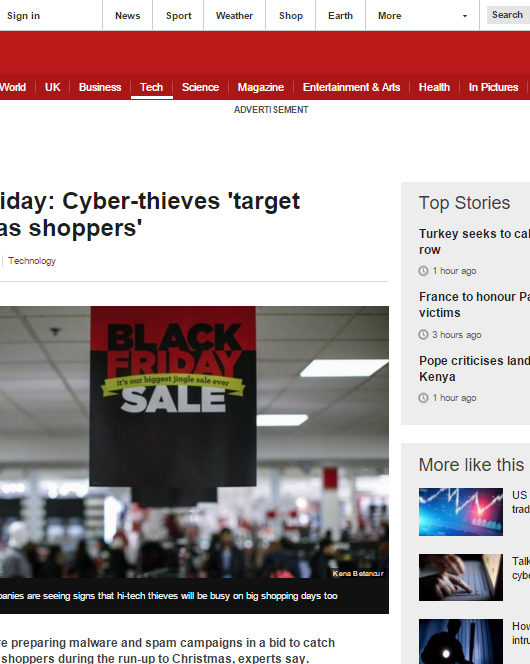530x664 pixels.
Task: Click the Black Friday Sale image
Action: coord(194,442)
